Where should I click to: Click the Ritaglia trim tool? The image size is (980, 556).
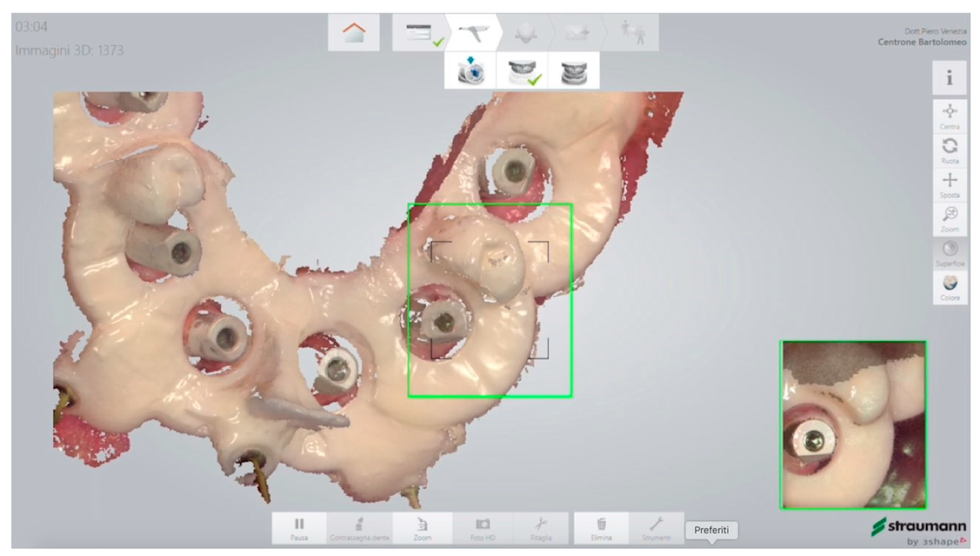click(x=541, y=528)
